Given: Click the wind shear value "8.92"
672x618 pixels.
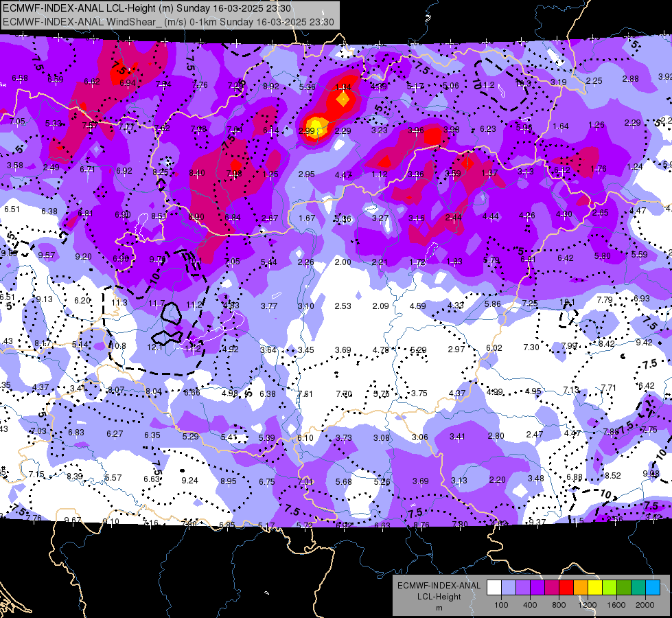Looking at the screenshot, I should [271, 87].
